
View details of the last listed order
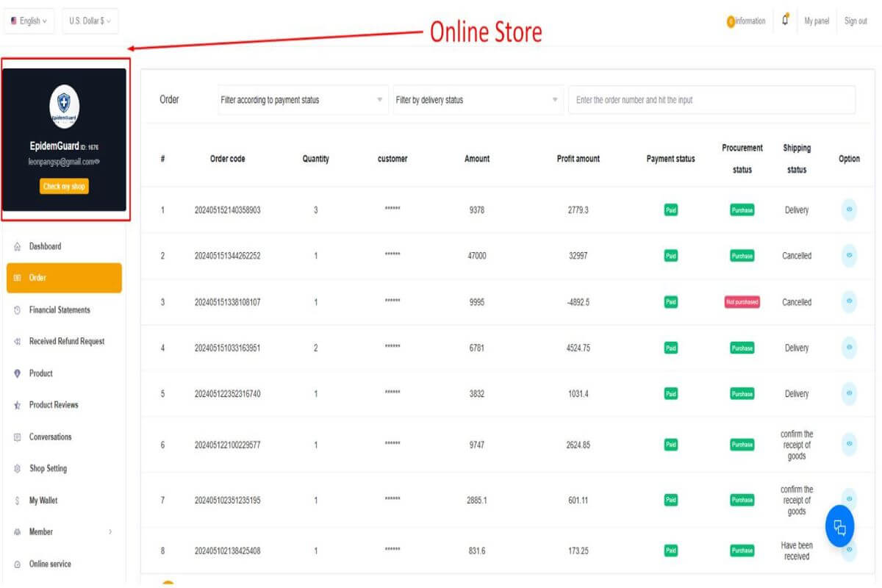pos(849,550)
